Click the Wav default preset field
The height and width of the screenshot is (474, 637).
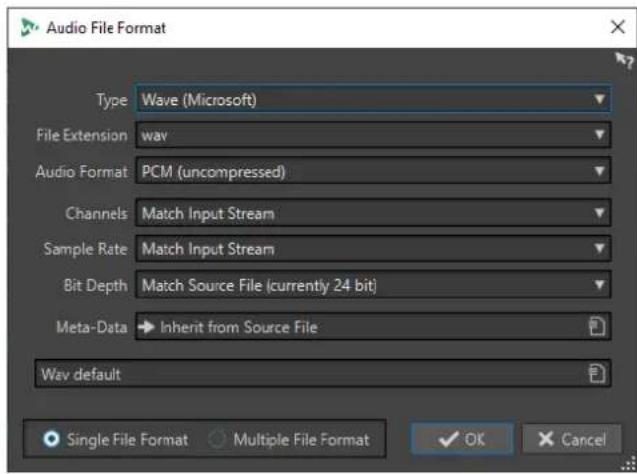pos(323,374)
